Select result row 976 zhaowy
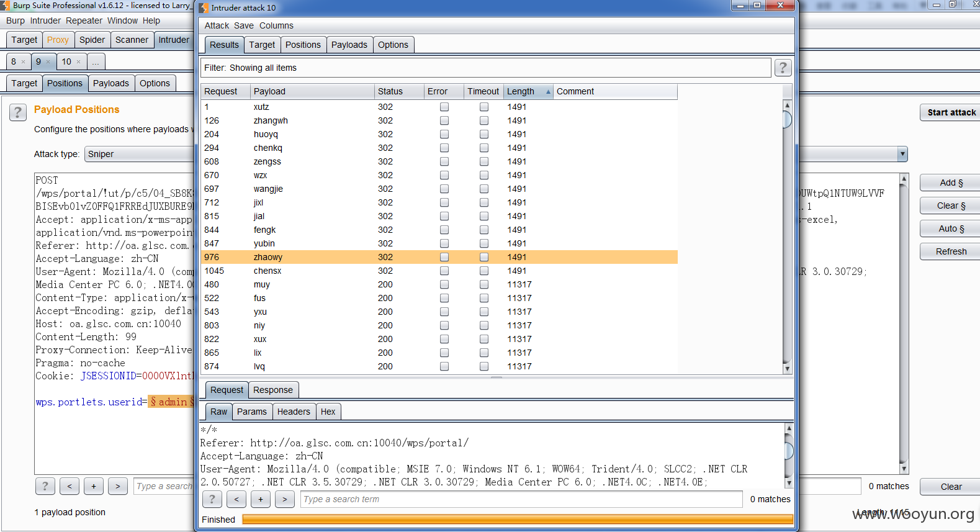Viewport: 980px width, 532px height. tap(439, 257)
